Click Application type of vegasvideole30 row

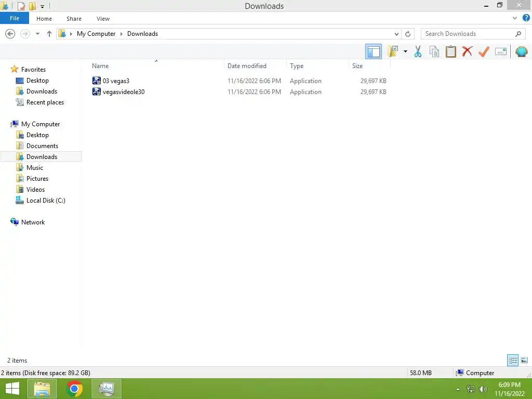point(305,91)
